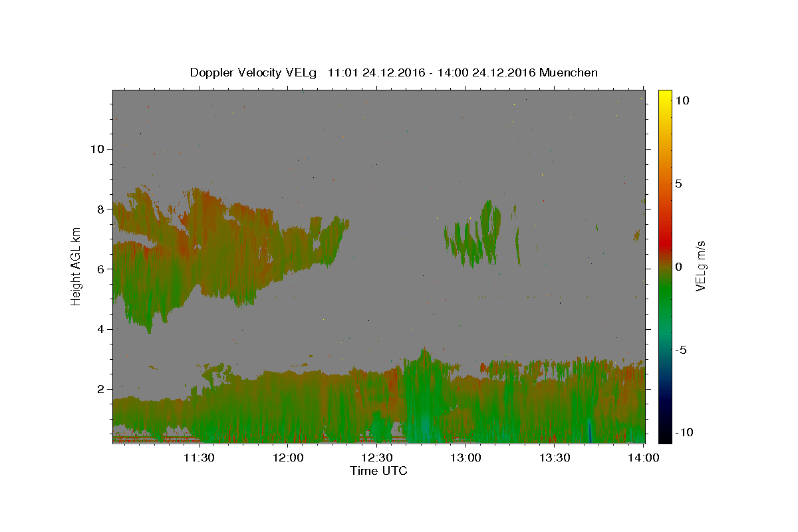The height and width of the screenshot is (532, 798).
Task: Click the 13:30 time axis label
Action: [x=555, y=458]
